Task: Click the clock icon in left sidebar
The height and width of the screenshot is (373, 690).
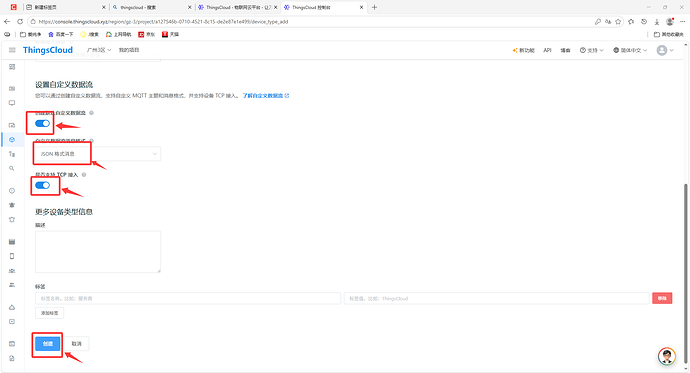Action: (x=12, y=191)
